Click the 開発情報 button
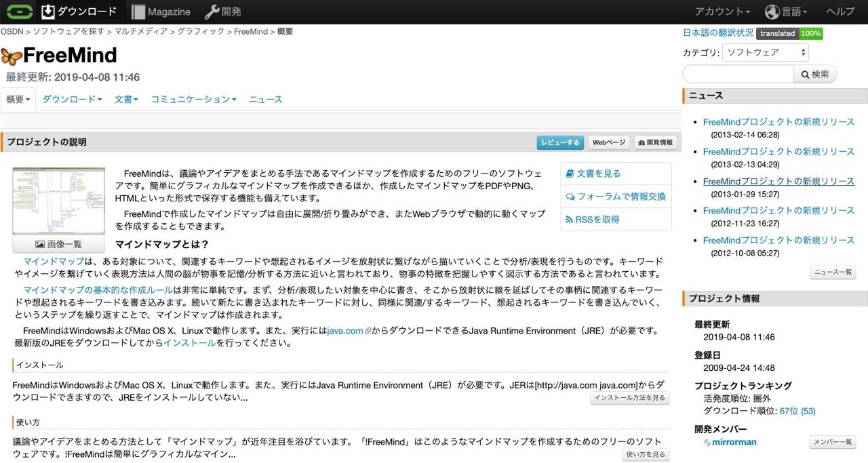Image resolution: width=868 pixels, height=463 pixels. (x=656, y=142)
